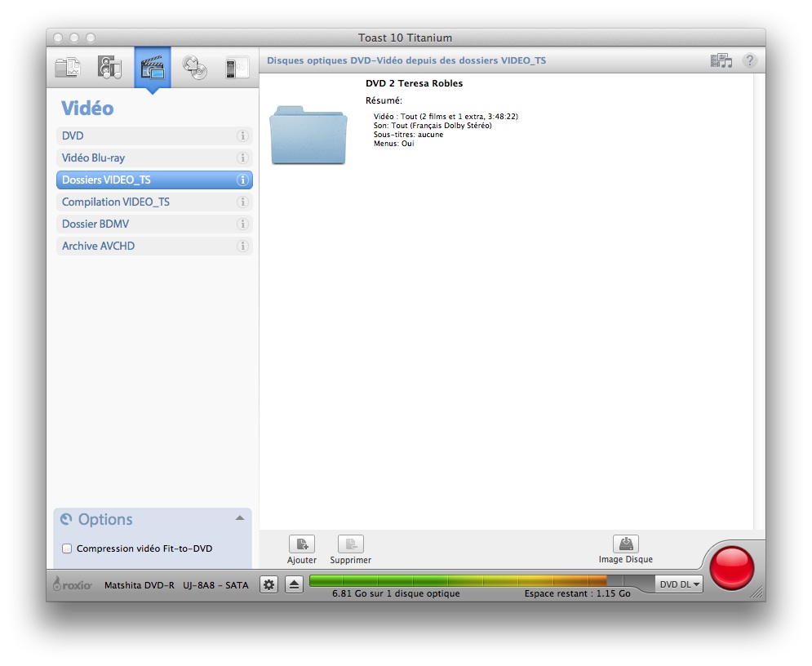Choose Compilation VIDEO_TS format

(154, 202)
